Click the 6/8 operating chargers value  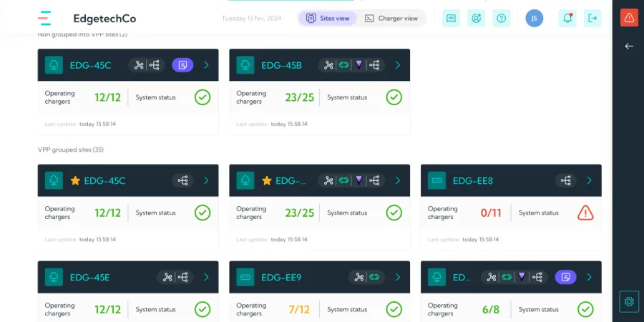coord(491,309)
